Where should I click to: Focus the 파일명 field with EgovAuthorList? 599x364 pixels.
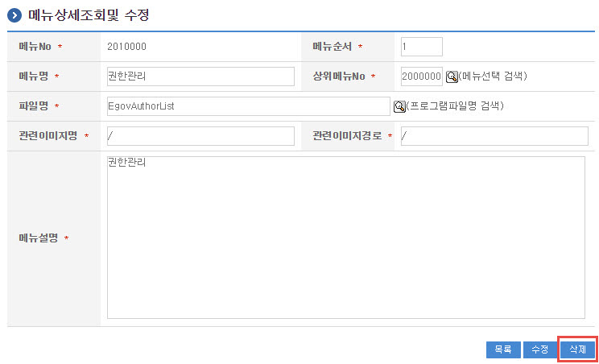click(x=248, y=106)
